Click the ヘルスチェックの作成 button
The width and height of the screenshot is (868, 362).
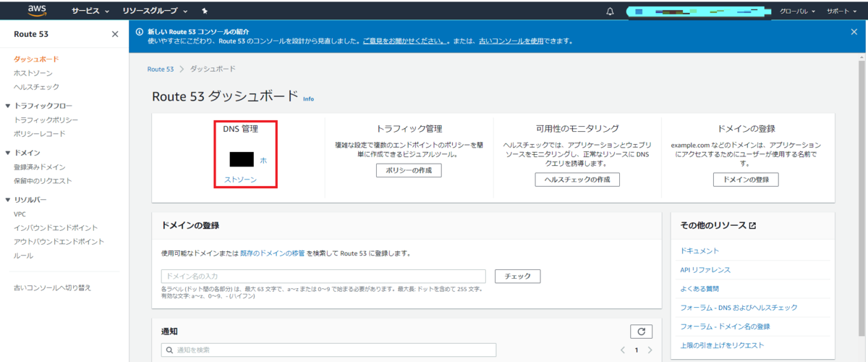click(577, 180)
